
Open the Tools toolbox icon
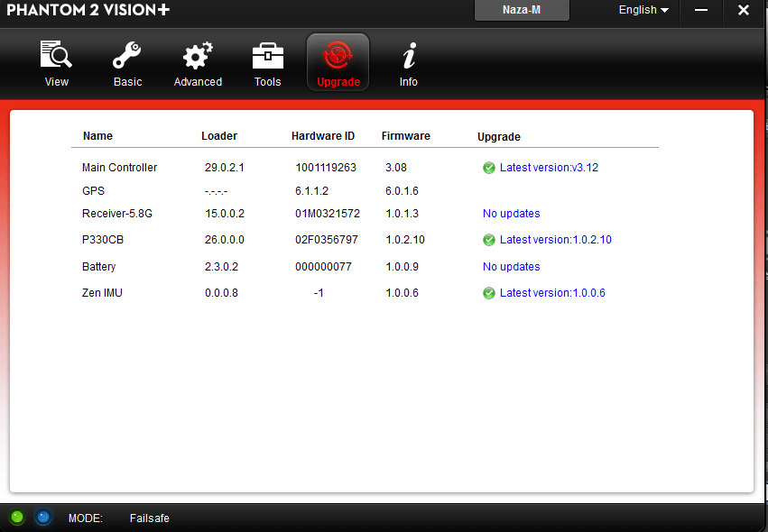point(267,56)
